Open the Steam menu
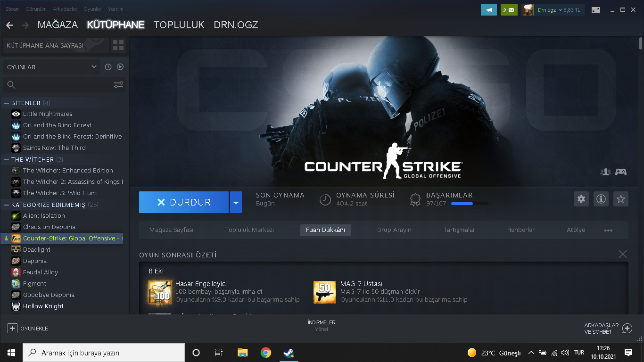644x362 pixels. pyautogui.click(x=13, y=9)
